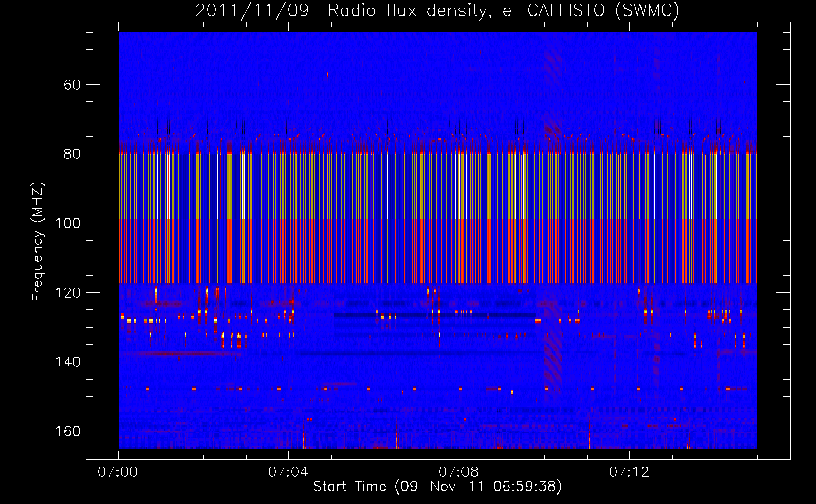
Task: Click the 140 frequency tick label
Action: 68,362
